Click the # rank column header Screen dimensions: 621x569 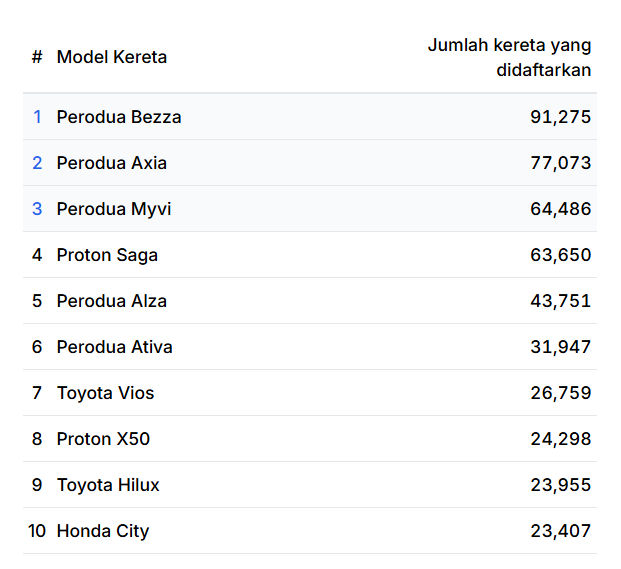pos(37,57)
